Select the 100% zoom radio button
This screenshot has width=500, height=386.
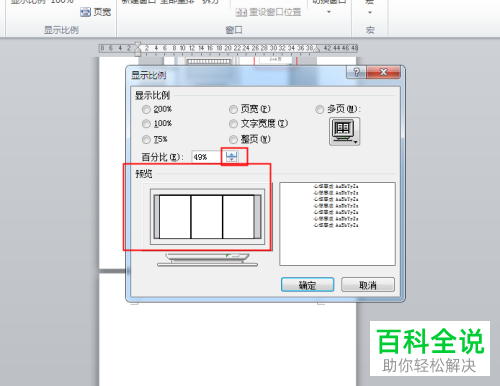(146, 124)
